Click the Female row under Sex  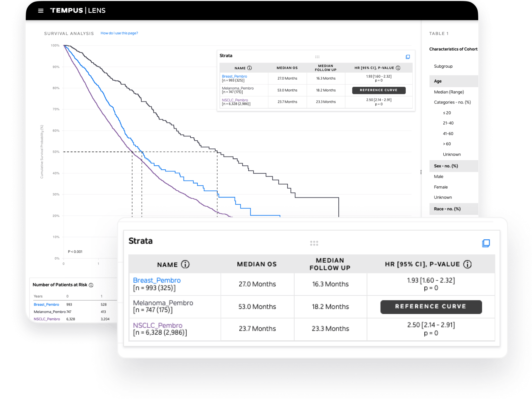(x=441, y=187)
